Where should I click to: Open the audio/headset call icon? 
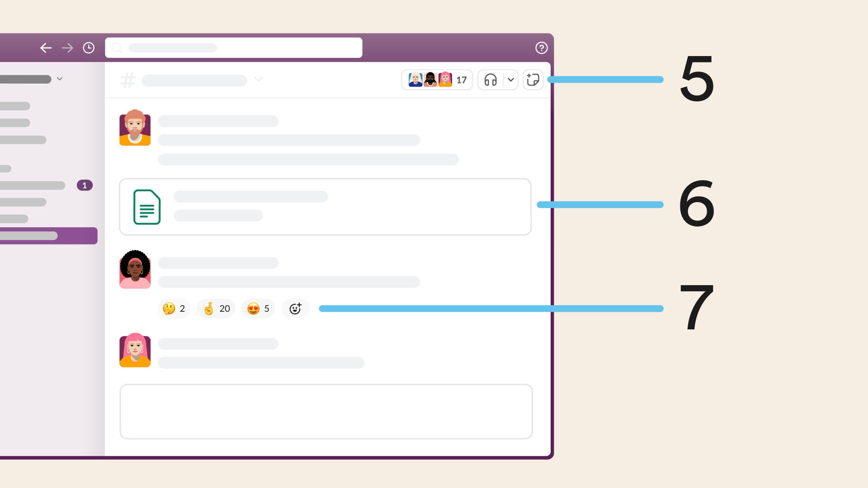(x=490, y=80)
